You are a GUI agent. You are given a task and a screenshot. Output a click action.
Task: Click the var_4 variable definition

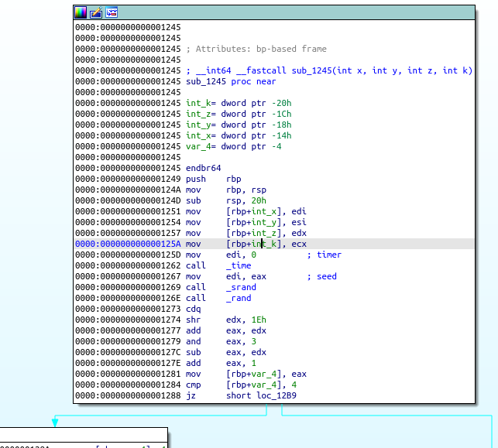pyautogui.click(x=197, y=146)
